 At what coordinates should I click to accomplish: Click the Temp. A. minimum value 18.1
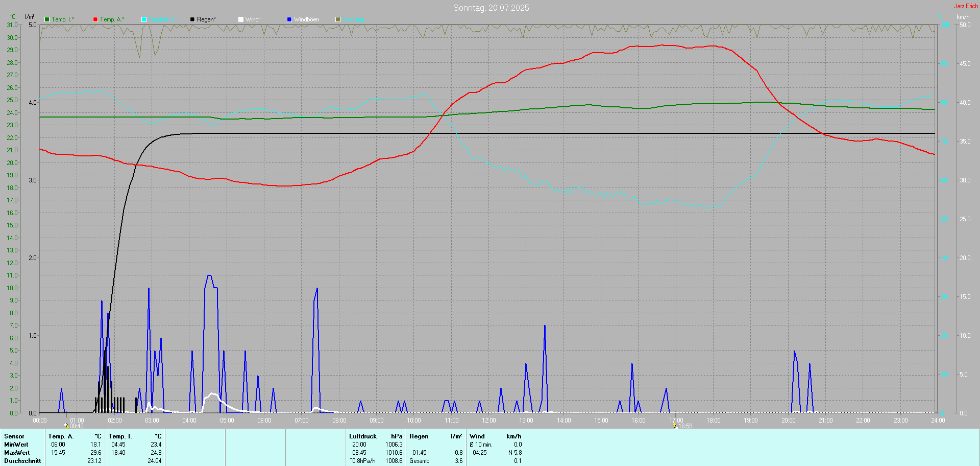coord(96,445)
